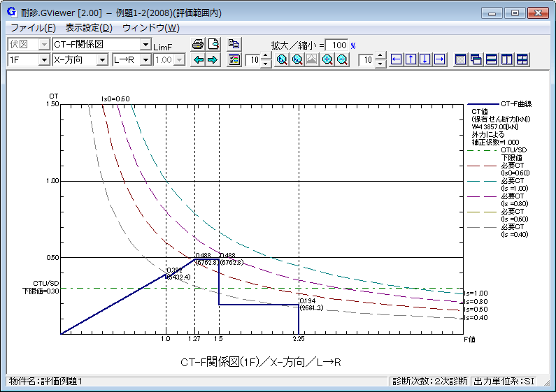Image resolution: width=556 pixels, height=392 pixels.
Task: Click the print icon
Action: (x=198, y=44)
